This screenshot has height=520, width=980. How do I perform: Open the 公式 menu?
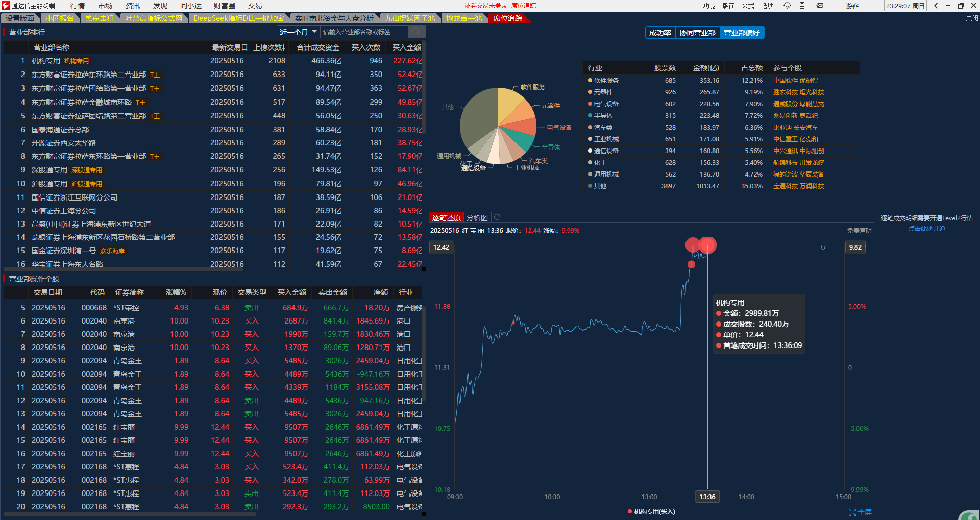(748, 6)
